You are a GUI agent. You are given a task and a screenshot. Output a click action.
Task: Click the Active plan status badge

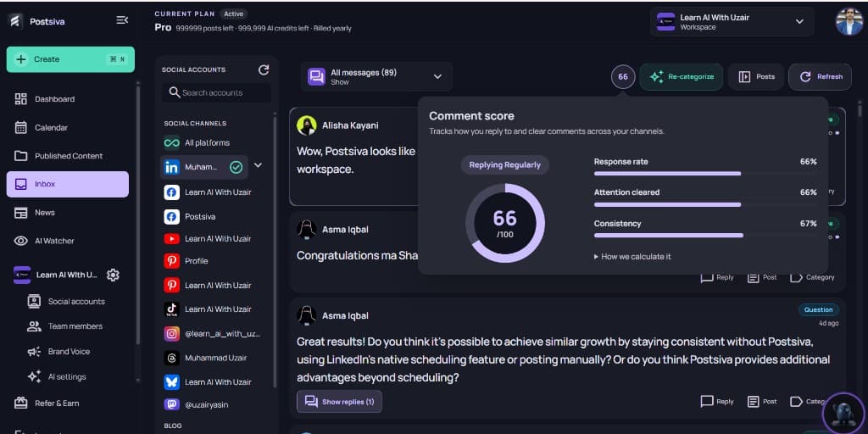[x=234, y=14]
